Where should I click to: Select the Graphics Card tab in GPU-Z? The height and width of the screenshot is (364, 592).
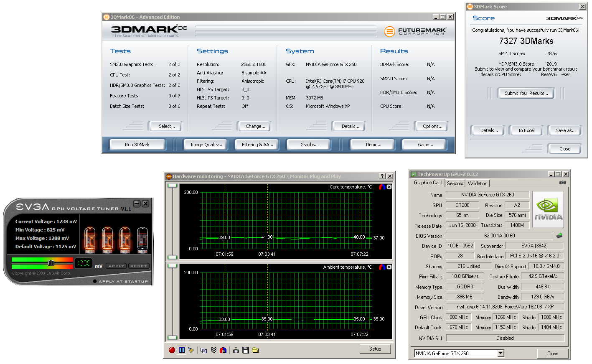(428, 183)
